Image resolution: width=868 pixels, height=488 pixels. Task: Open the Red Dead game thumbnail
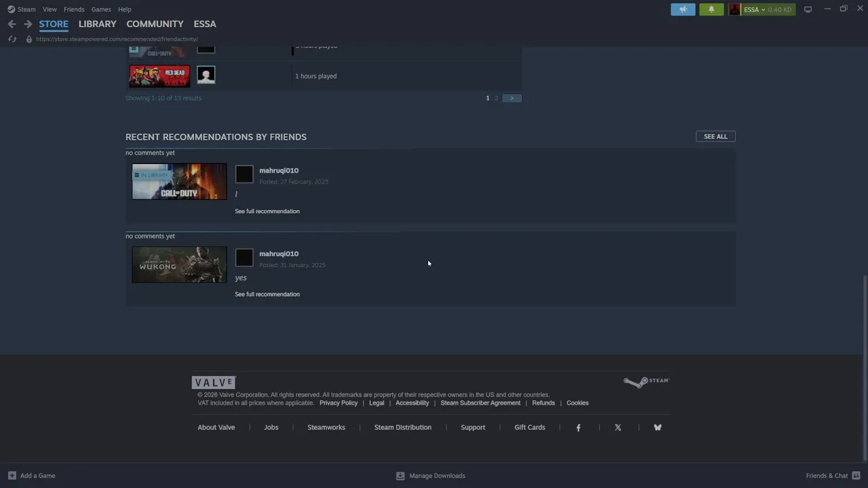pyautogui.click(x=159, y=76)
